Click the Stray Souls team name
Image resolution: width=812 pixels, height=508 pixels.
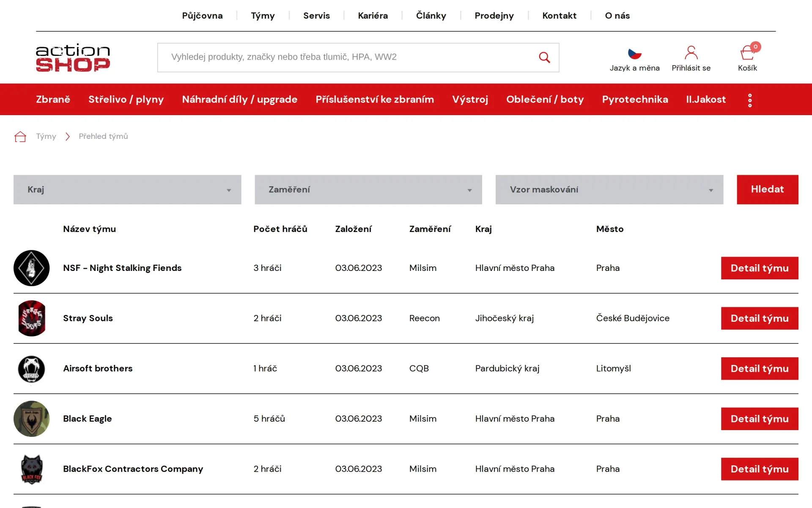(88, 318)
